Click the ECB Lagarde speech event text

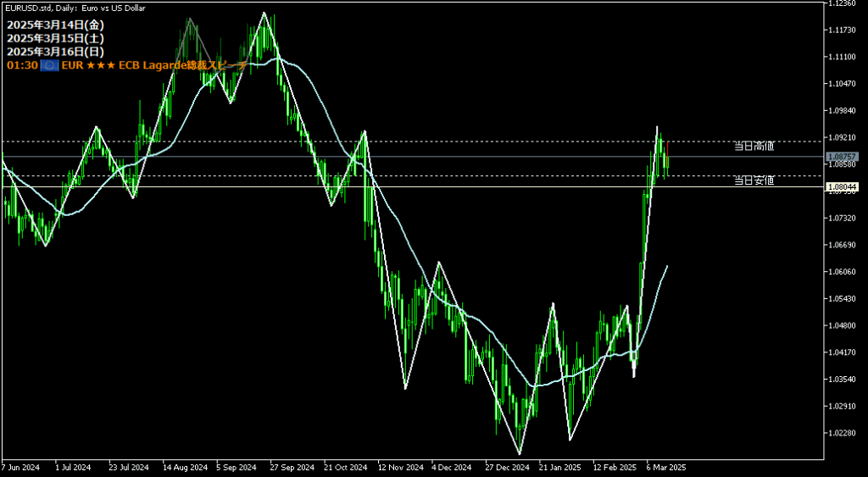tap(182, 64)
